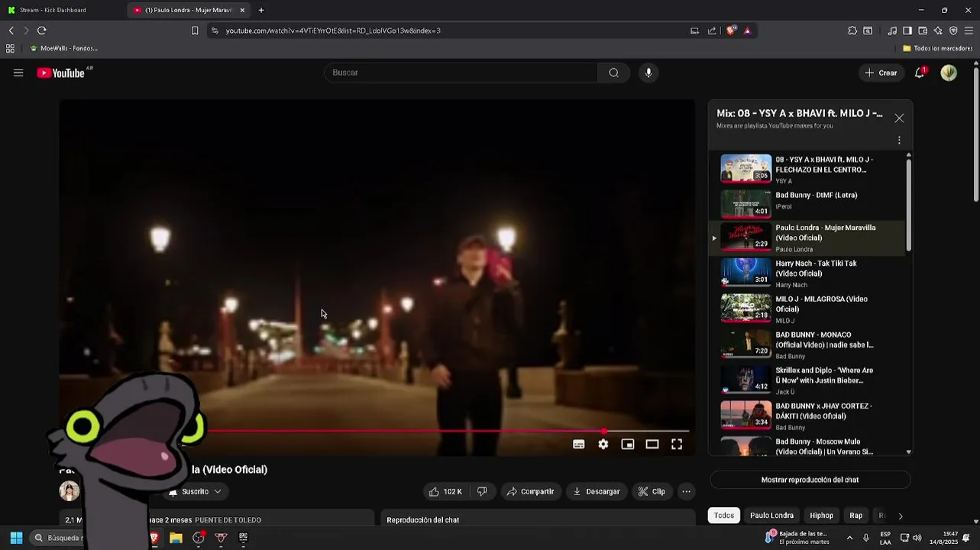Toggle theater mode on the player

click(x=652, y=444)
